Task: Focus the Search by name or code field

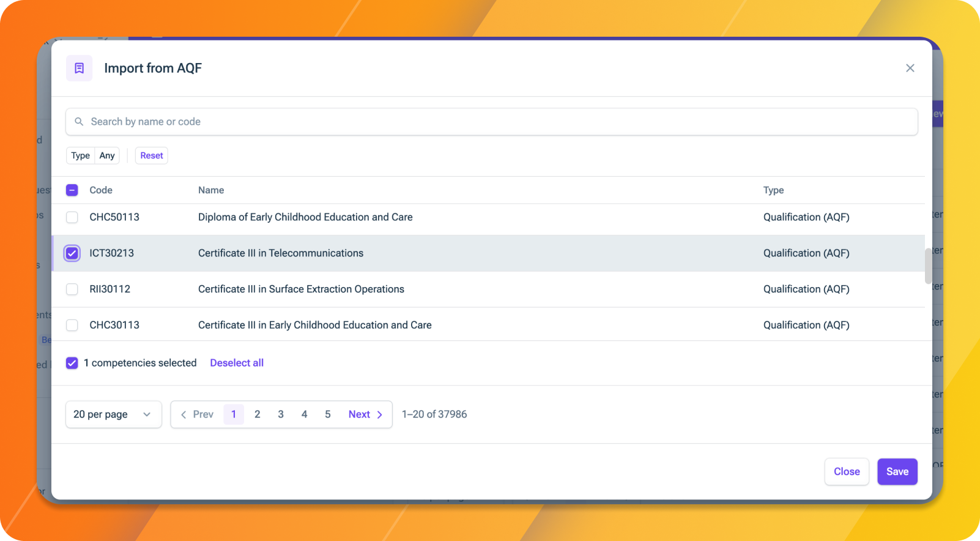Action: point(492,122)
